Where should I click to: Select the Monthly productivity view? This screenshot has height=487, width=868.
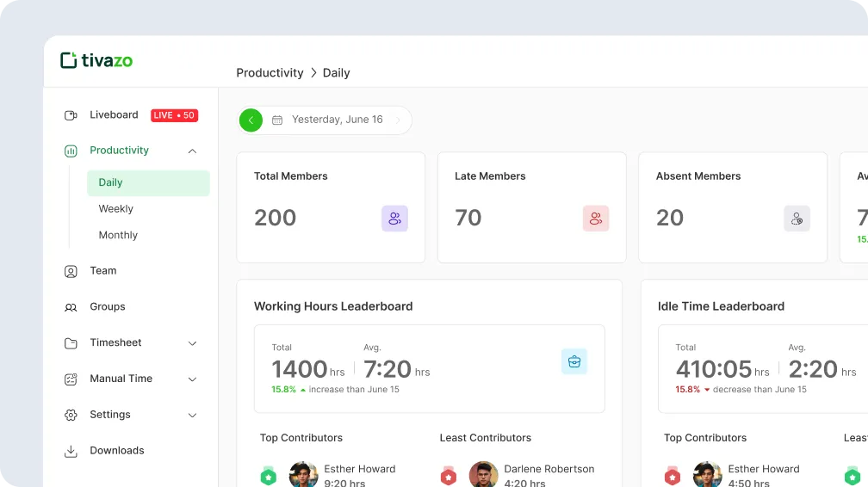[x=118, y=235]
